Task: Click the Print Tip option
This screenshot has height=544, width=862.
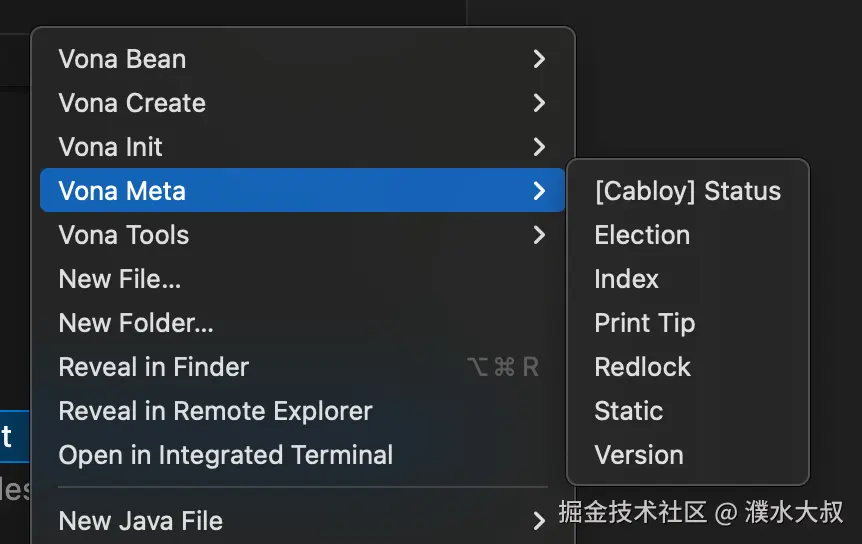Action: (x=644, y=323)
